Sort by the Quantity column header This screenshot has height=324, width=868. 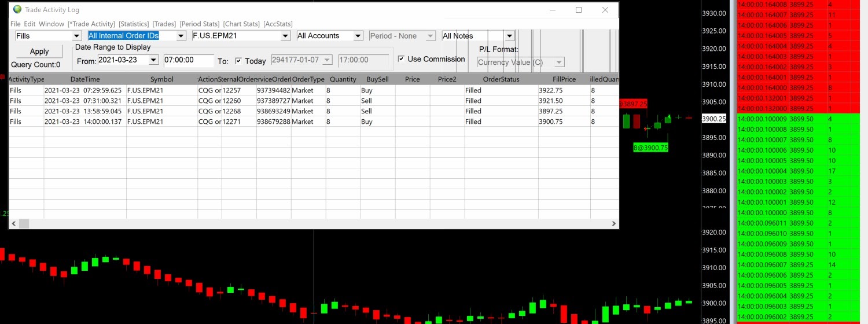coord(343,79)
